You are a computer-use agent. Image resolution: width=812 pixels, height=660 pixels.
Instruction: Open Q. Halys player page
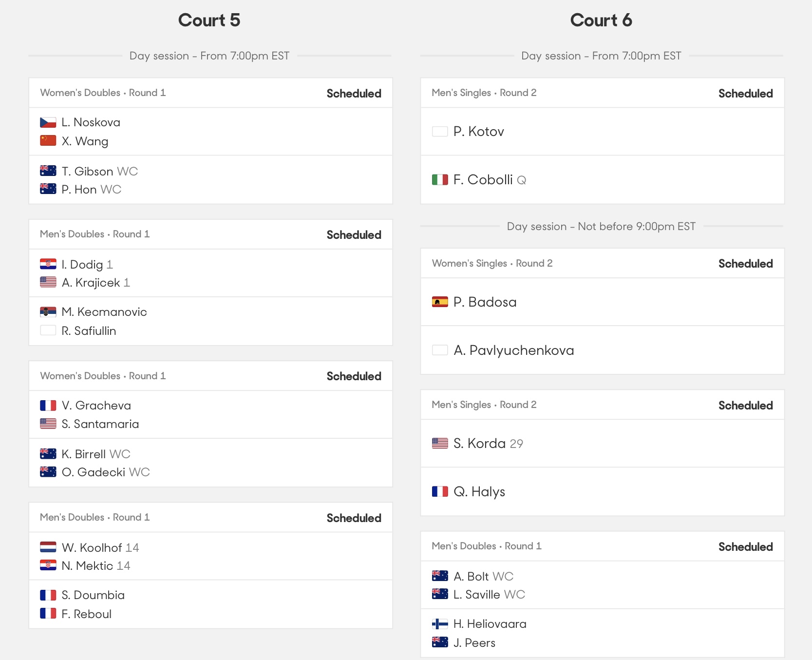[479, 492]
